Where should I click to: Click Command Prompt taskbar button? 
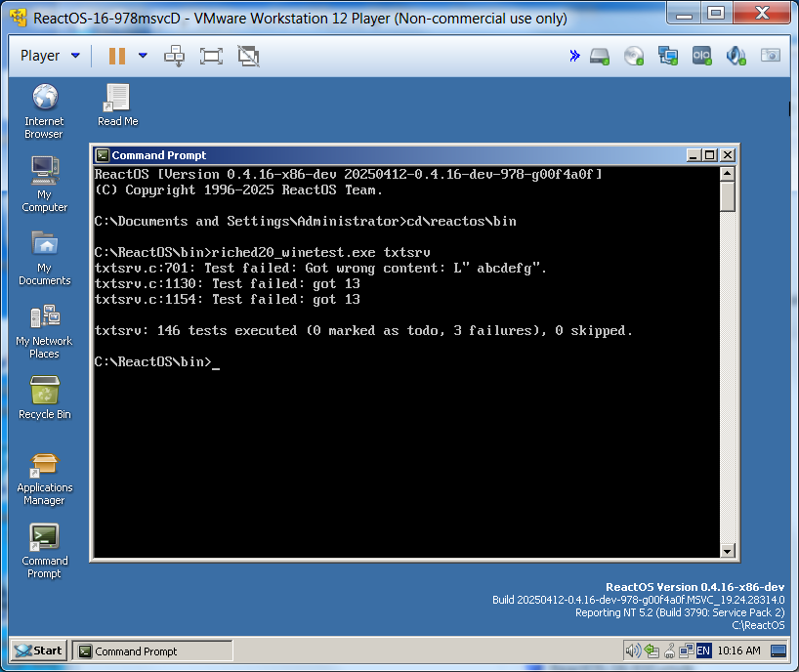(151, 651)
